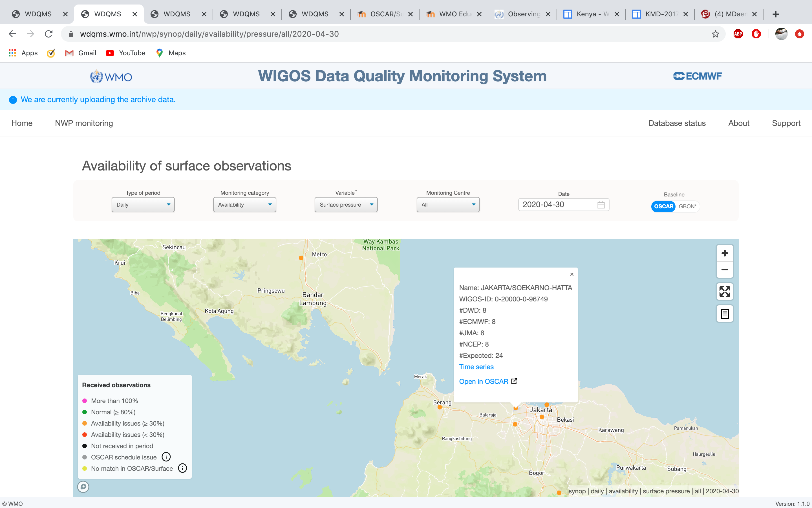This screenshot has height=508, width=812.
Task: Open station in OSCAR link
Action: [x=484, y=381]
